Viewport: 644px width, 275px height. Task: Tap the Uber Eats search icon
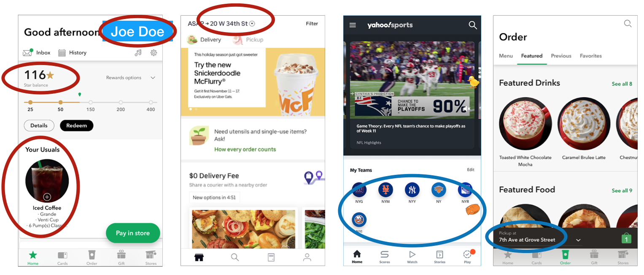click(235, 257)
